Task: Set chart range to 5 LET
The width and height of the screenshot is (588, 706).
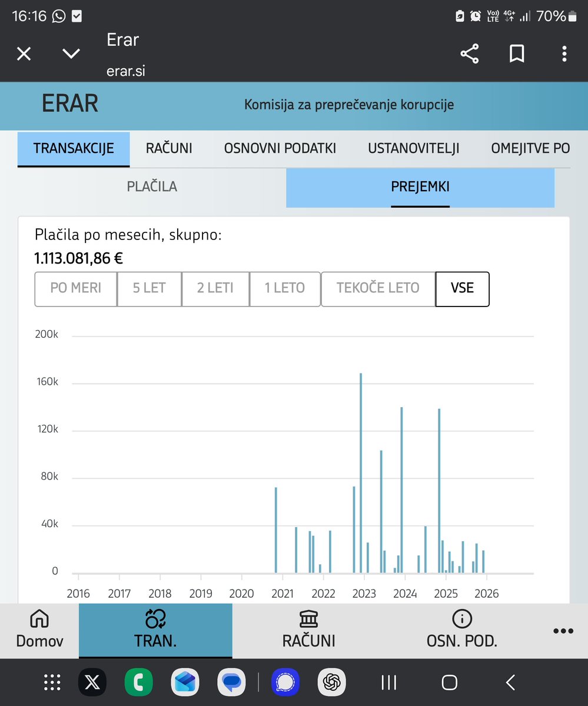Action: [150, 288]
